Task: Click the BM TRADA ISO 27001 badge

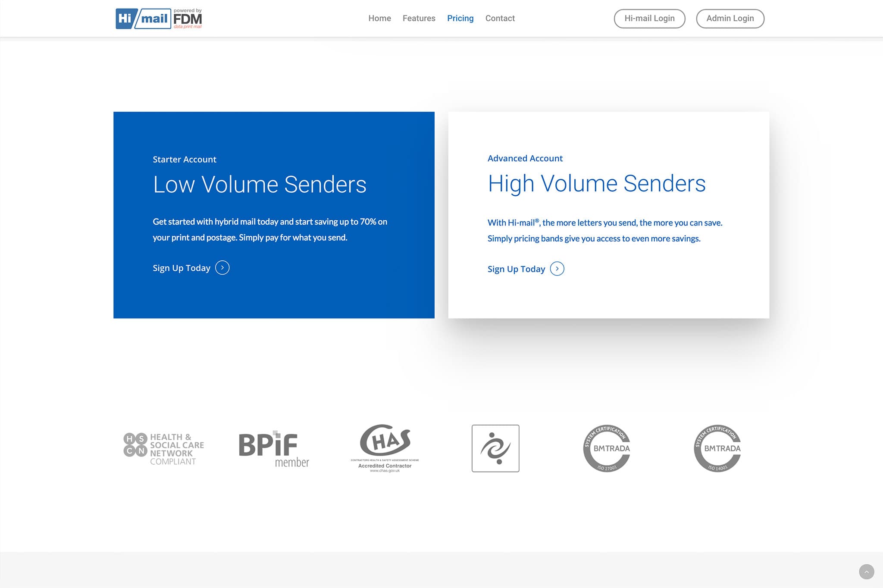Action: click(606, 448)
